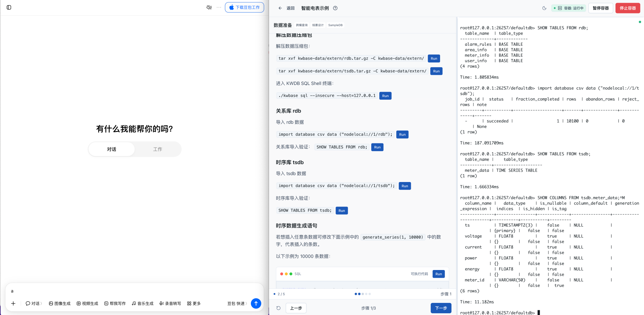Choose 视频生成 video generation
The image size is (644, 315).
[87, 304]
